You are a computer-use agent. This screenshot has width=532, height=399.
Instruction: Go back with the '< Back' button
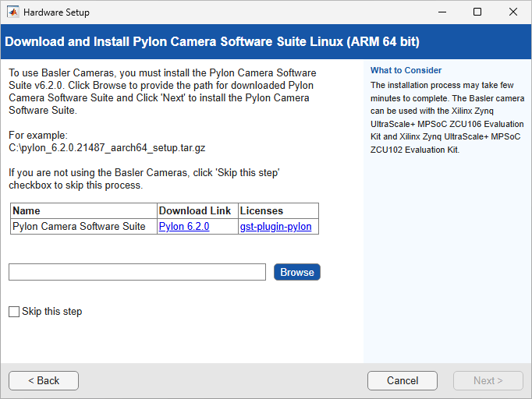44,381
